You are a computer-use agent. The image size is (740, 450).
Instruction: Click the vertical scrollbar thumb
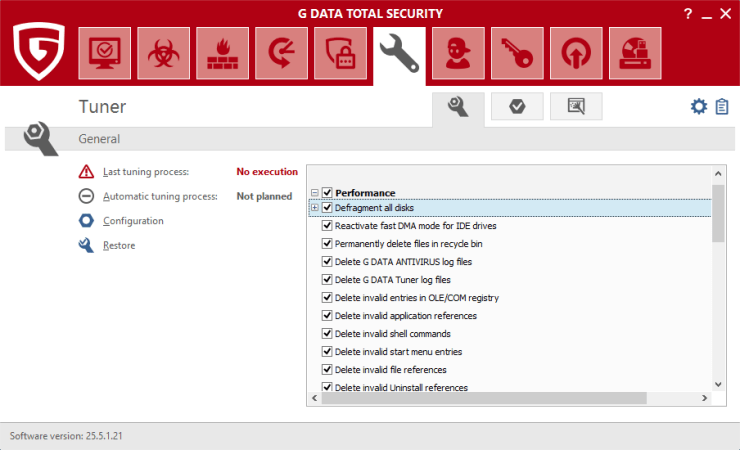tap(718, 213)
